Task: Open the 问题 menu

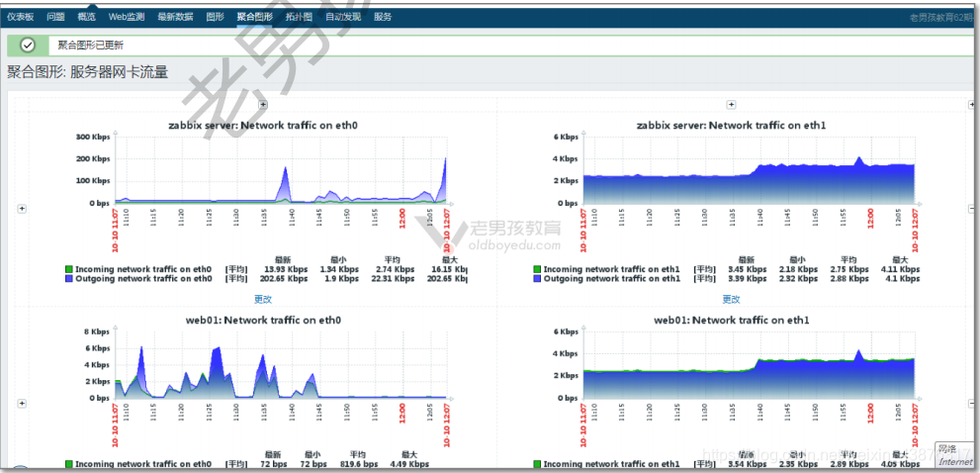Action: click(x=55, y=17)
